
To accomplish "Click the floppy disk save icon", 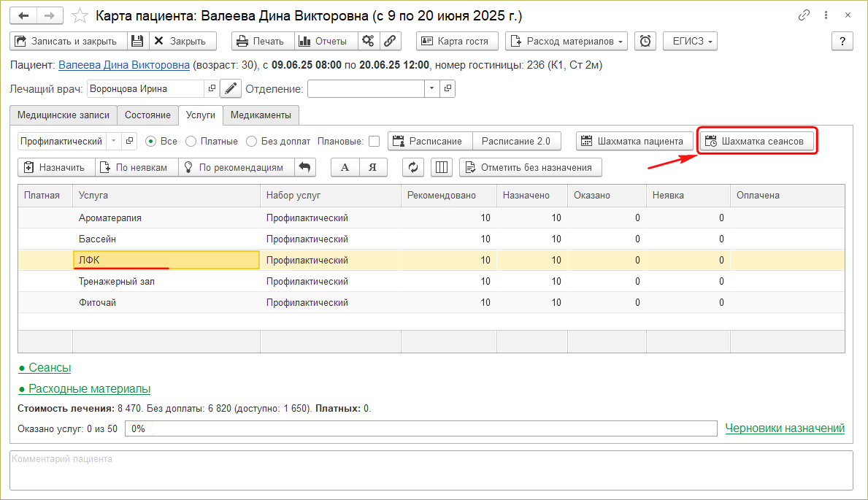I will [x=138, y=42].
